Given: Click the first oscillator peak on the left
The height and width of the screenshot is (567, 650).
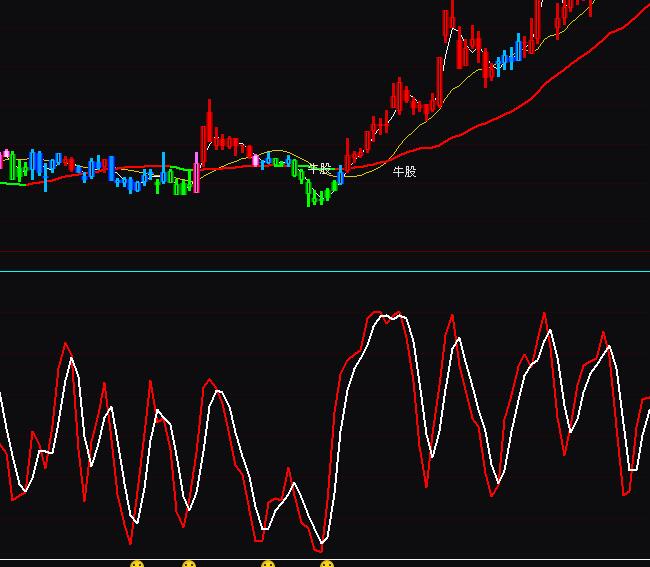Looking at the screenshot, I should click(x=68, y=346).
